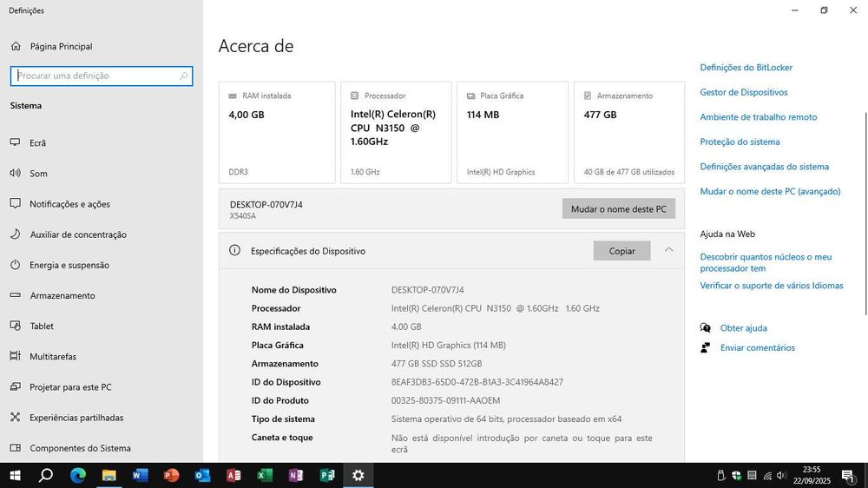Screen dimensions: 868x488
Task: Open Energia e suspensão settings
Action: (x=69, y=265)
